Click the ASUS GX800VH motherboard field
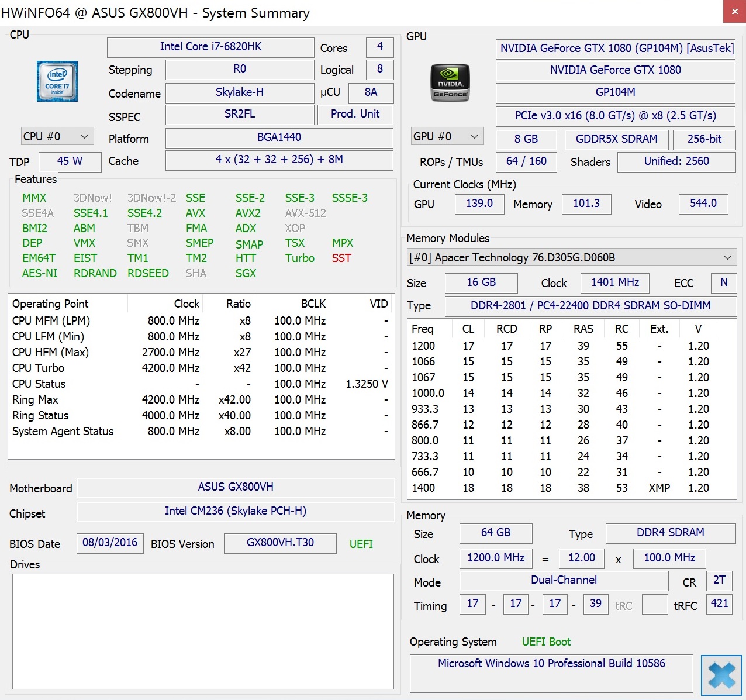 point(236,487)
